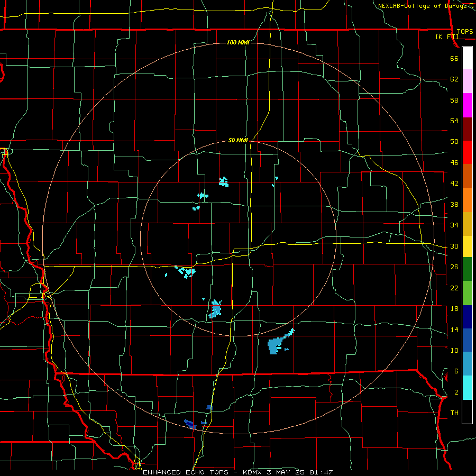Pick the cyan legend swatch
Viewport: 476px width, 476px height.
pyautogui.click(x=467, y=388)
